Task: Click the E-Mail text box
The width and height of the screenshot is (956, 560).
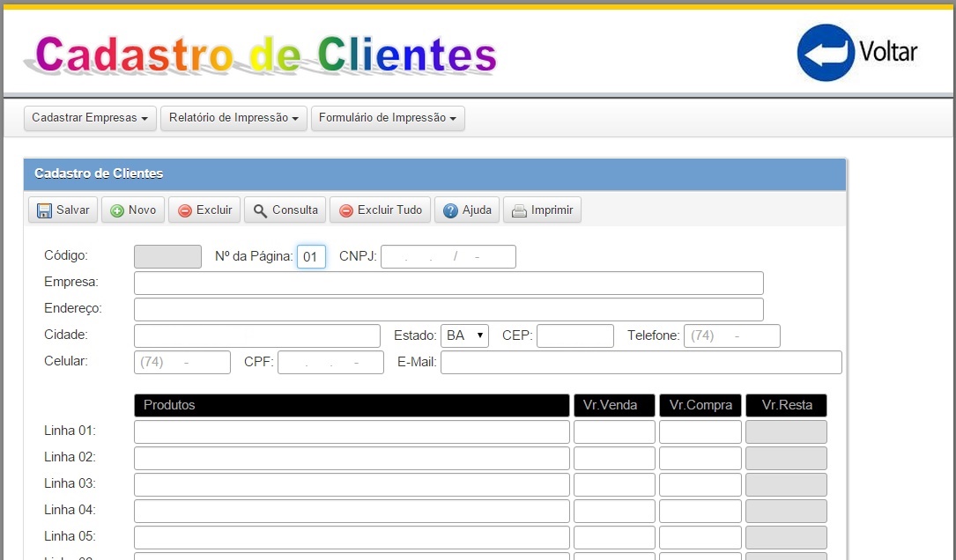Action: pyautogui.click(x=641, y=362)
